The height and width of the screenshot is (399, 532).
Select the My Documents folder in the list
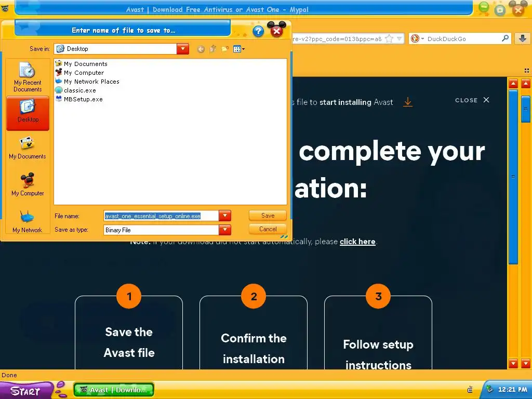82,64
